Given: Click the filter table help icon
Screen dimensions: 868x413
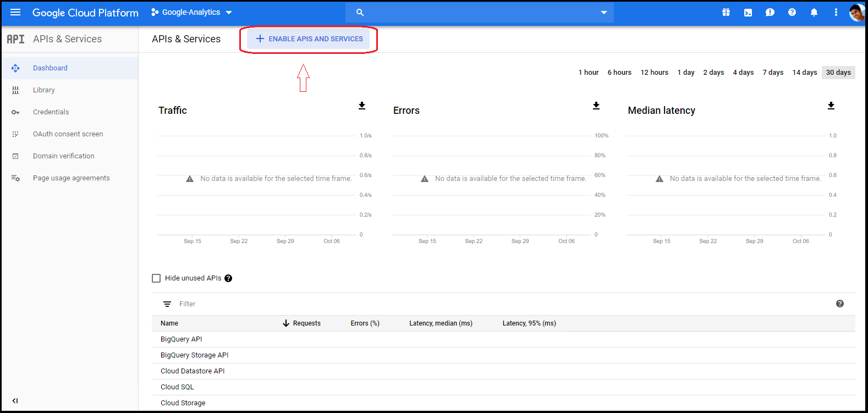Looking at the screenshot, I should [x=840, y=304].
